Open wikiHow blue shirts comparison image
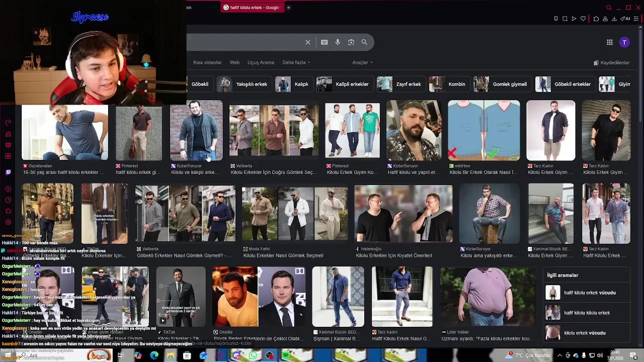Screen dimensions: 644x362 tap(484, 130)
